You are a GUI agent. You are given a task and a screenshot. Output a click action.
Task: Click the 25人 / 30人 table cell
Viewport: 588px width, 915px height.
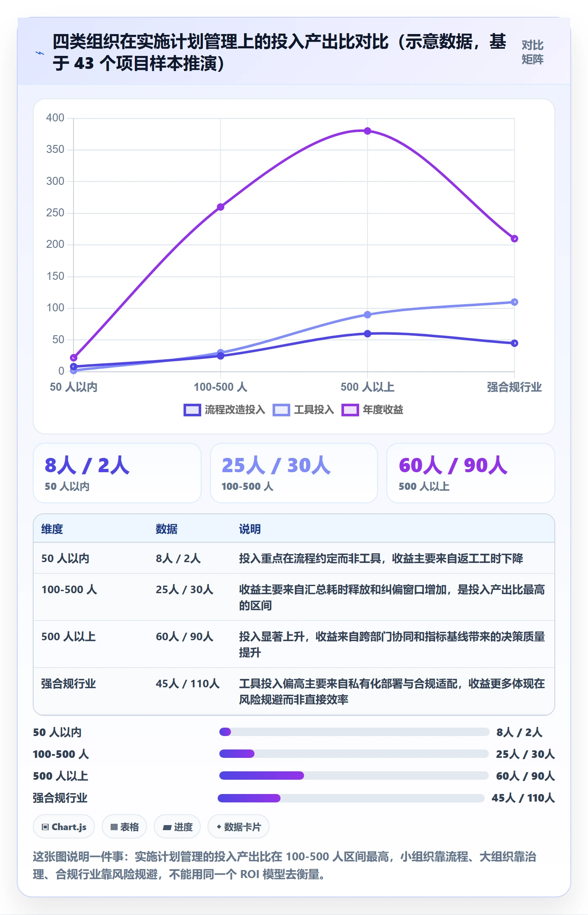[184, 589]
